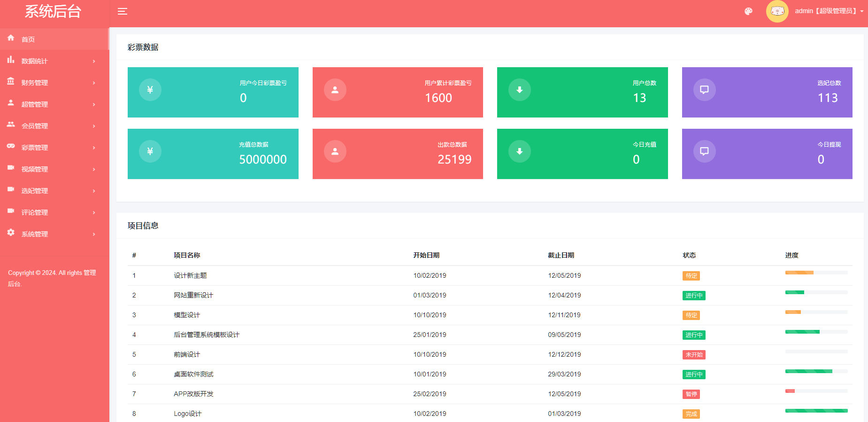Expand the 会员管理 chevron arrow

click(x=94, y=126)
